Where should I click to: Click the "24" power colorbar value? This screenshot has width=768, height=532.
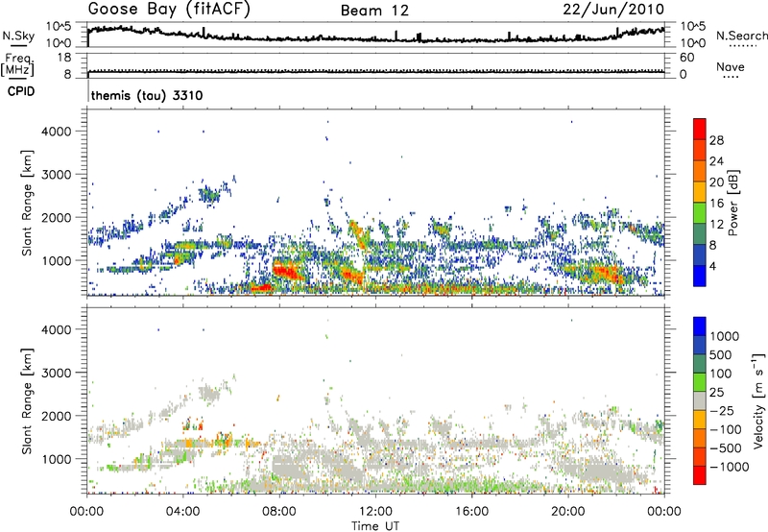tap(716, 161)
